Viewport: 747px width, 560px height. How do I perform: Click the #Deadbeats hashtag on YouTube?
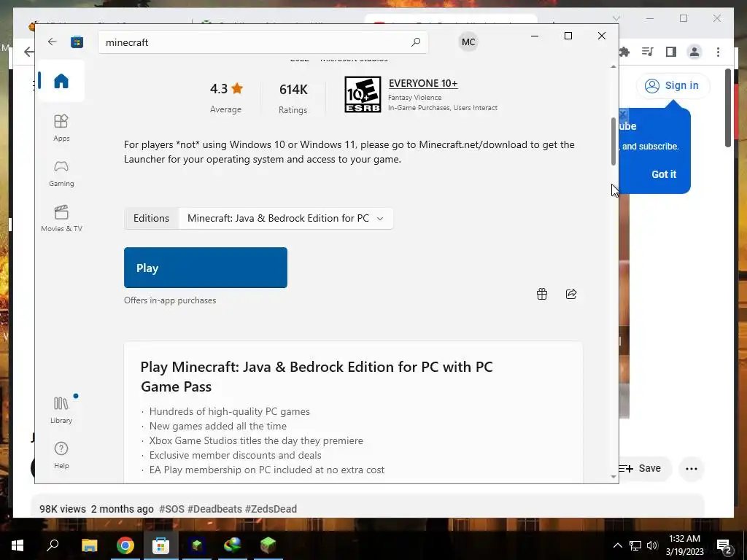[x=215, y=509]
